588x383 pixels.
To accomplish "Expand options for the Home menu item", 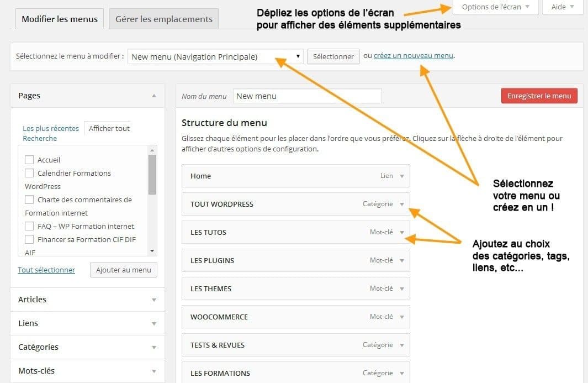I will coord(402,176).
